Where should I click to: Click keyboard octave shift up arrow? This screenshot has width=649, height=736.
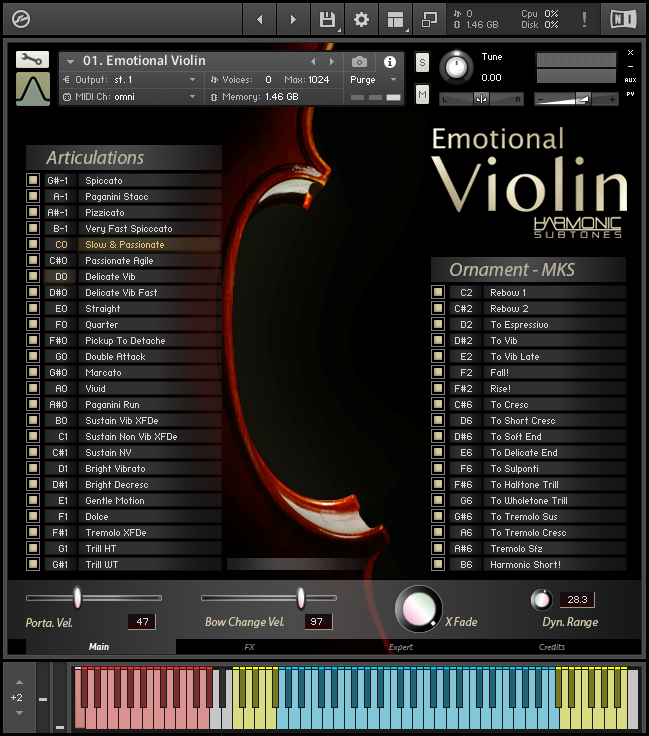[x=19, y=682]
